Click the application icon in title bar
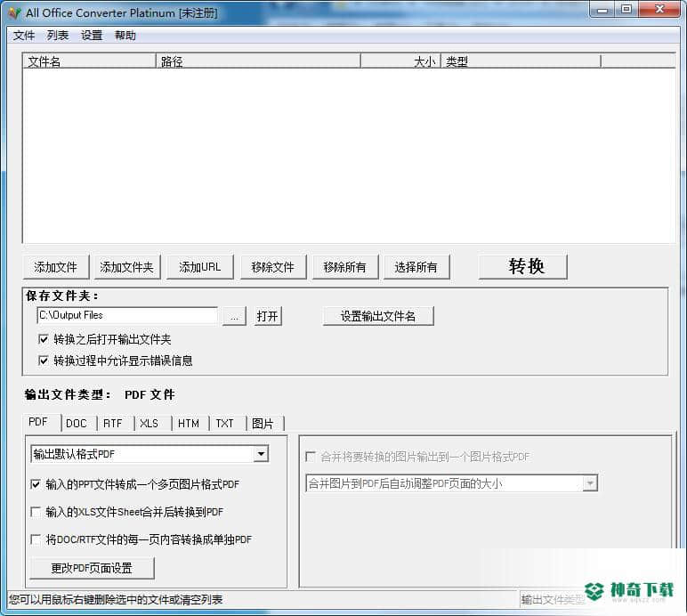 click(x=14, y=12)
